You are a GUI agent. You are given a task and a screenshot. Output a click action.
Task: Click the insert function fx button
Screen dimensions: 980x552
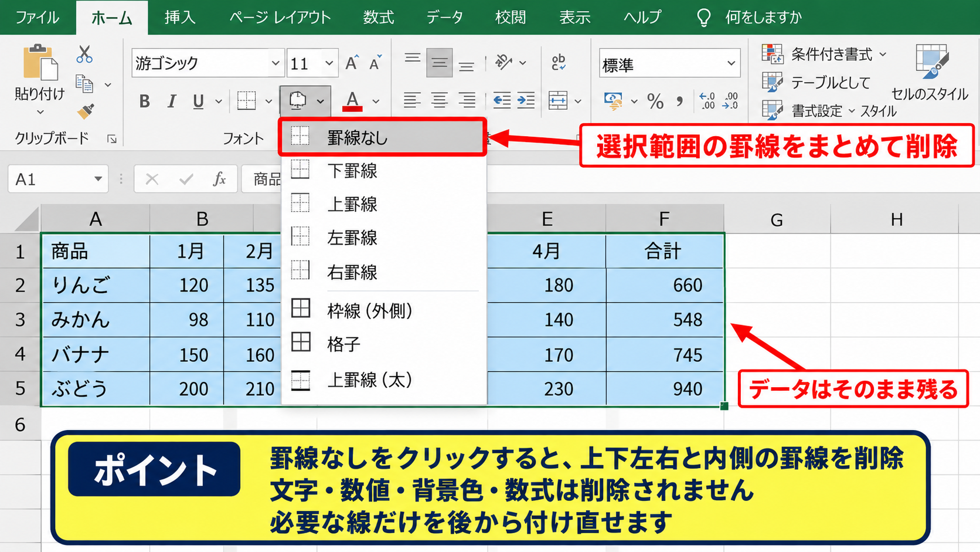[219, 179]
